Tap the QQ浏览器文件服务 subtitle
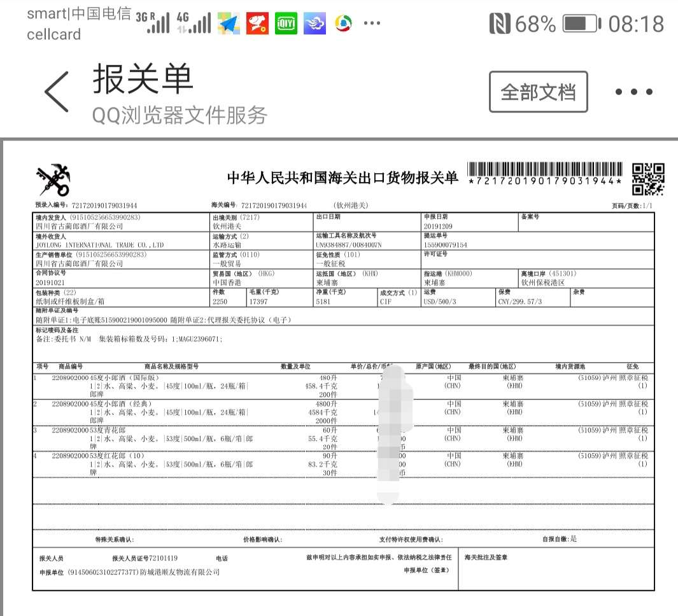 (180, 115)
